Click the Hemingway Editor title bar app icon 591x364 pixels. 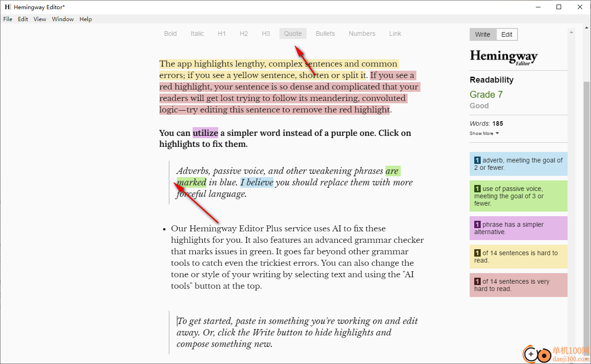7,7
